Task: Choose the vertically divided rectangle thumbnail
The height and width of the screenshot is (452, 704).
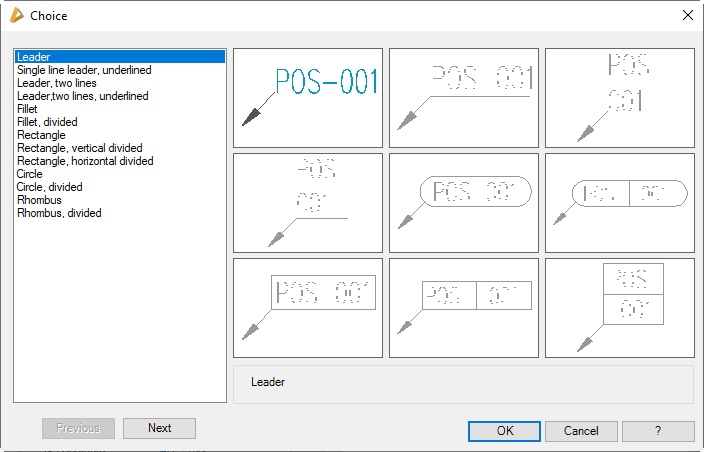Action: coord(464,308)
